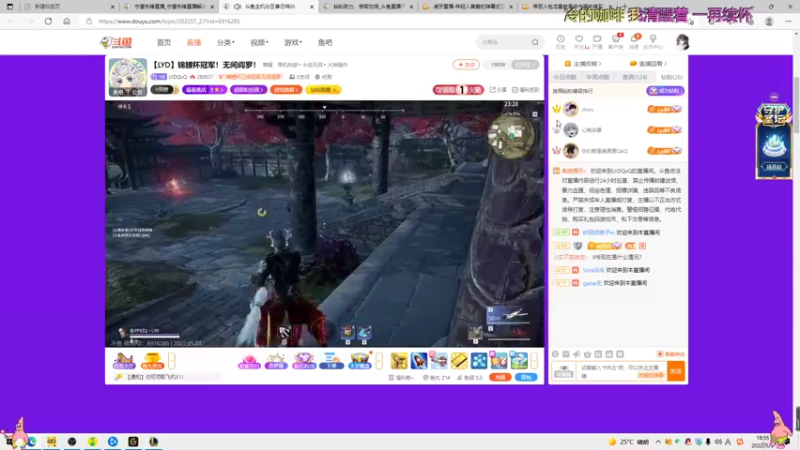Open third-ranked viewer 你们都是臭弟弟QAQ

coord(604,151)
